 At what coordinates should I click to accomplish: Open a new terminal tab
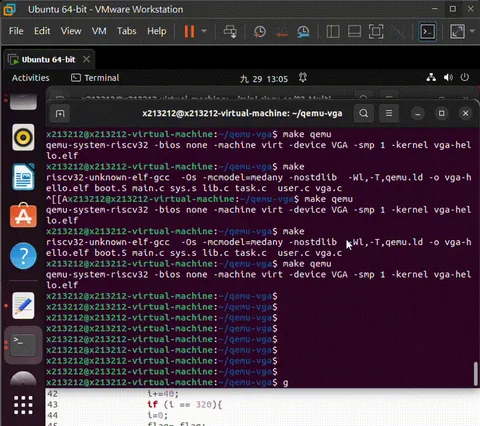point(60,114)
